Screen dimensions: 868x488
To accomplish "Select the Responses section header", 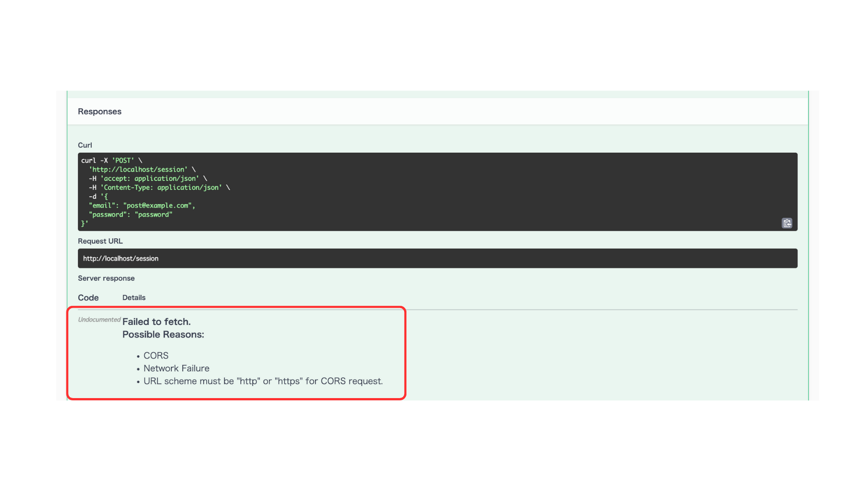I will pos(99,111).
